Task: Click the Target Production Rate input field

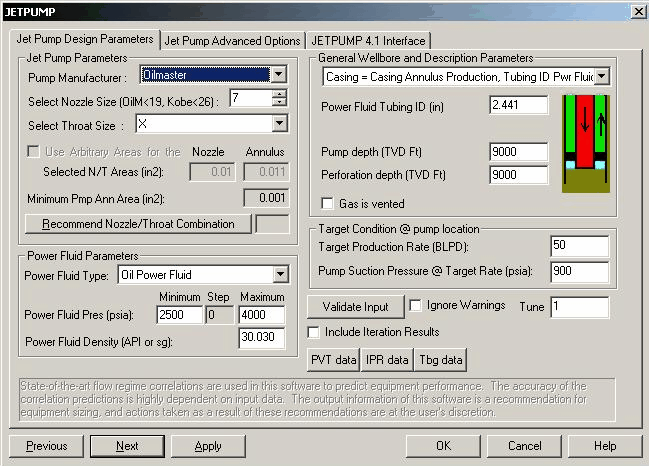Action: [x=578, y=246]
